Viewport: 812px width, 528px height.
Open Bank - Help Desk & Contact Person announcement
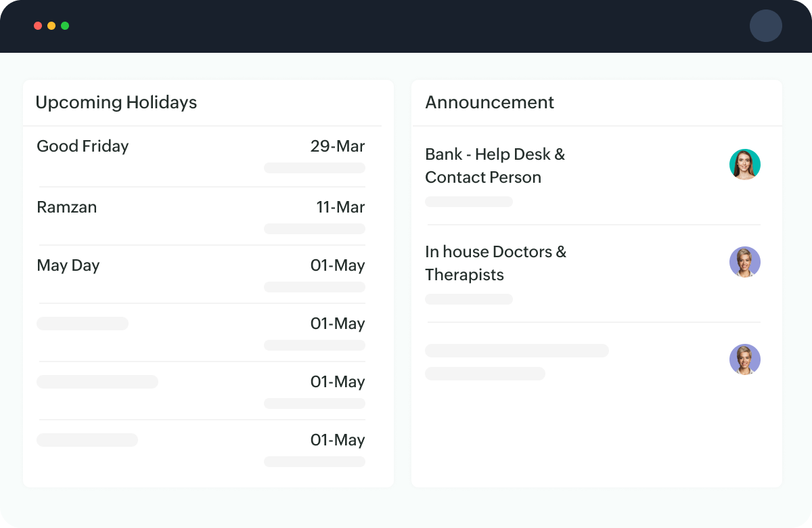495,166
